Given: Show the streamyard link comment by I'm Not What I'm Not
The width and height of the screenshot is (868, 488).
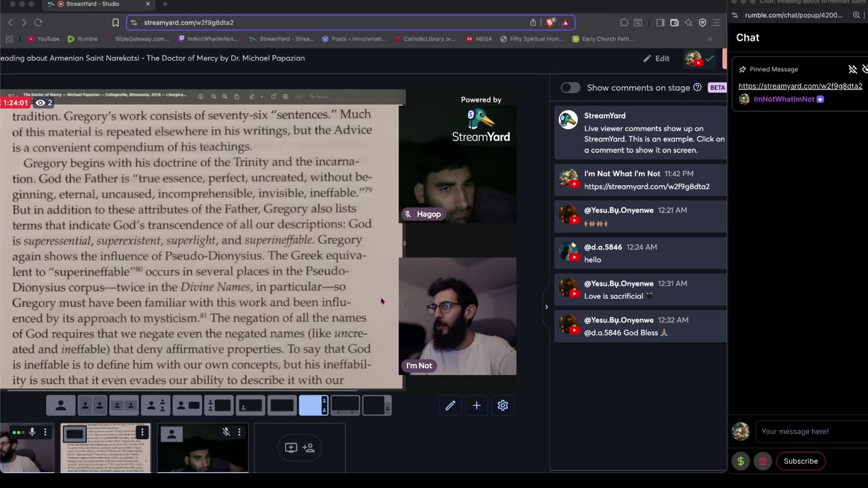Looking at the screenshot, I should click(640, 180).
